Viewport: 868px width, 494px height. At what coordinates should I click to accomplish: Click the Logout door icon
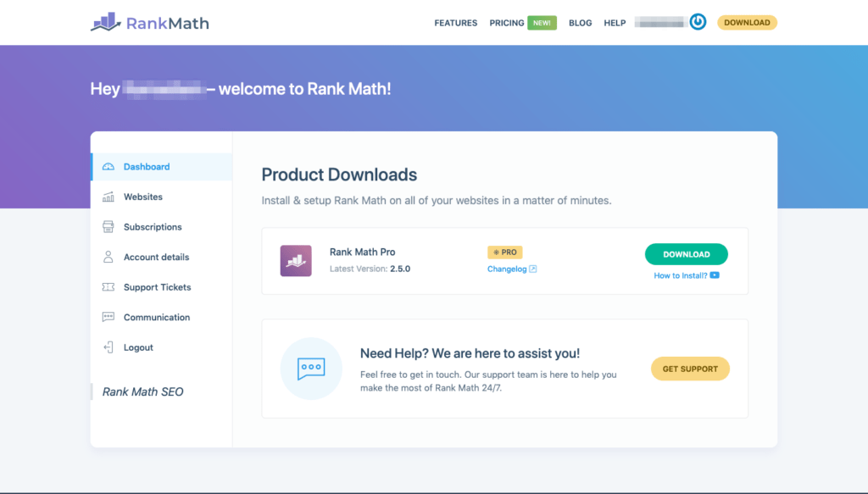(x=108, y=347)
